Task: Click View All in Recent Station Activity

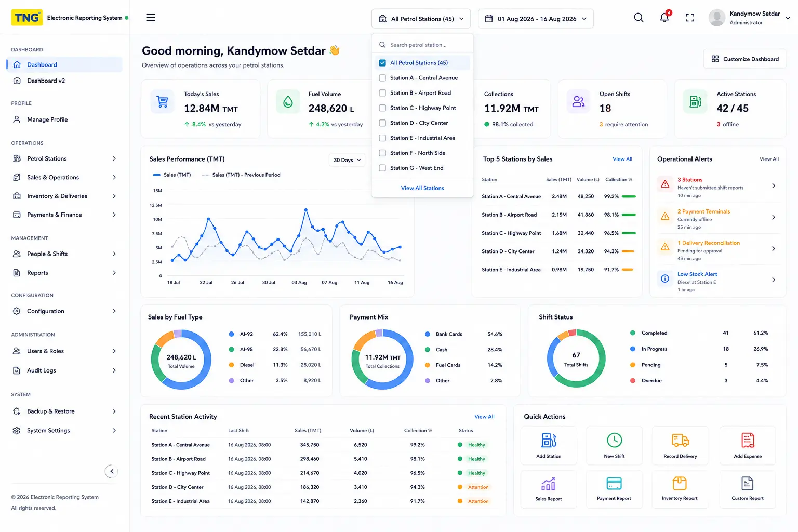Action: [x=484, y=417]
